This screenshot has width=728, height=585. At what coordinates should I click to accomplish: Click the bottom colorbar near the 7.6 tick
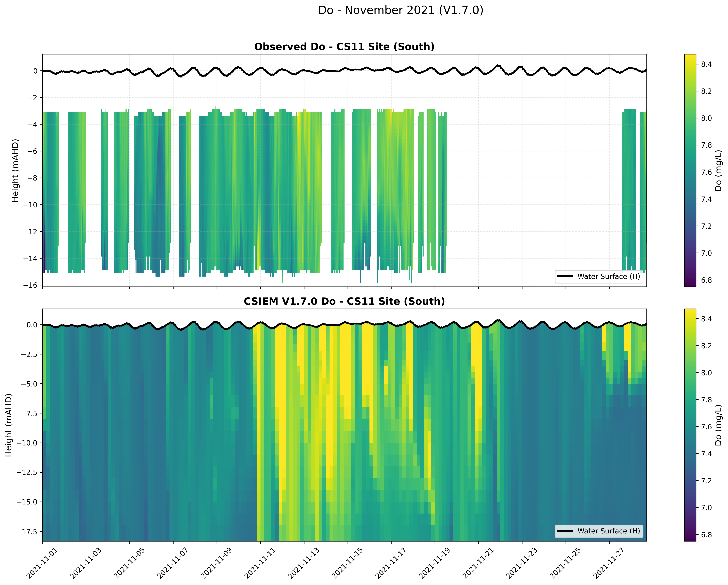pyautogui.click(x=690, y=427)
